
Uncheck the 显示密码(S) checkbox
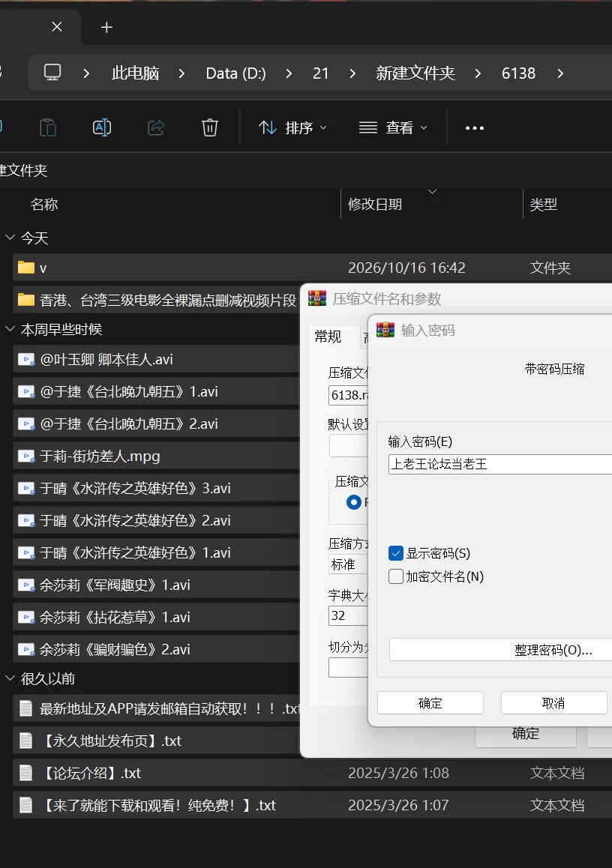coord(396,553)
